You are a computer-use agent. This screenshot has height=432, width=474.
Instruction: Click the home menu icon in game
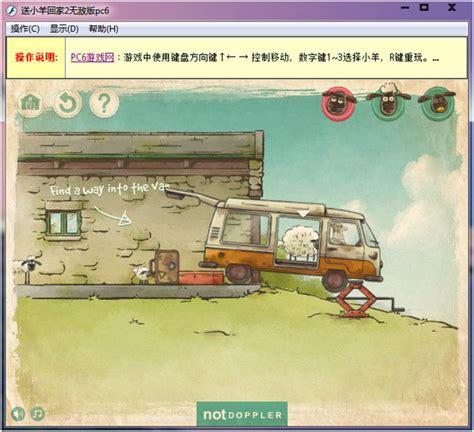[x=30, y=103]
